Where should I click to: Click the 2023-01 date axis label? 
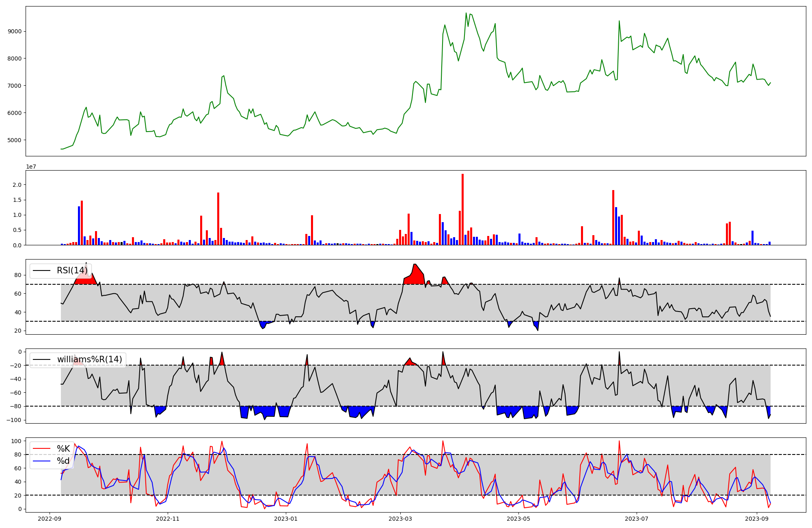click(286, 519)
